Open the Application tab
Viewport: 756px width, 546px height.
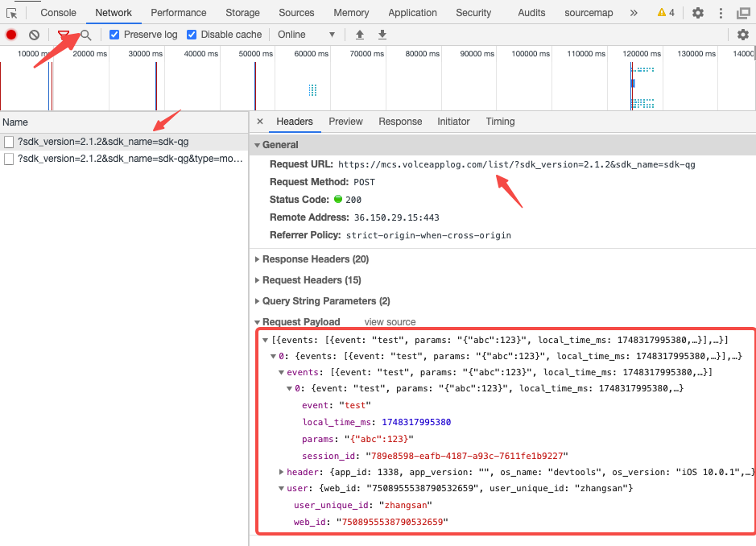click(413, 13)
